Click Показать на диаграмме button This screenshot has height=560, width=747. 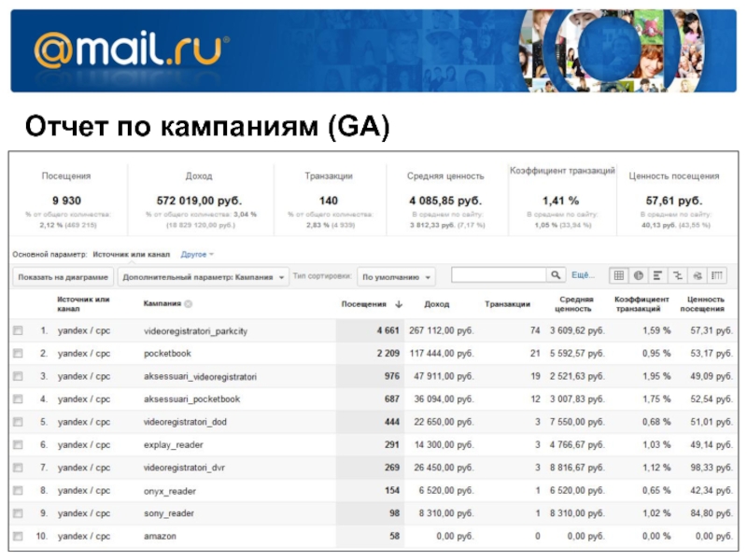(x=63, y=276)
